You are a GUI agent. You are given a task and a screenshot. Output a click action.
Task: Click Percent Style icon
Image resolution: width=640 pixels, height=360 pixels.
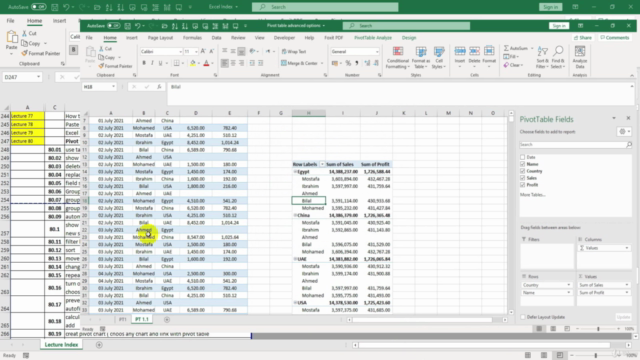click(x=348, y=63)
